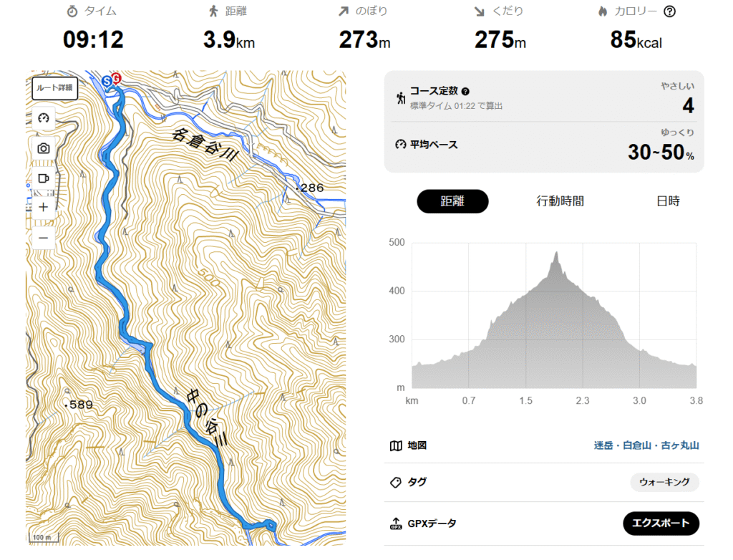Click the 平均ペース speedometer icon
This screenshot has width=733, height=560.
(x=401, y=145)
